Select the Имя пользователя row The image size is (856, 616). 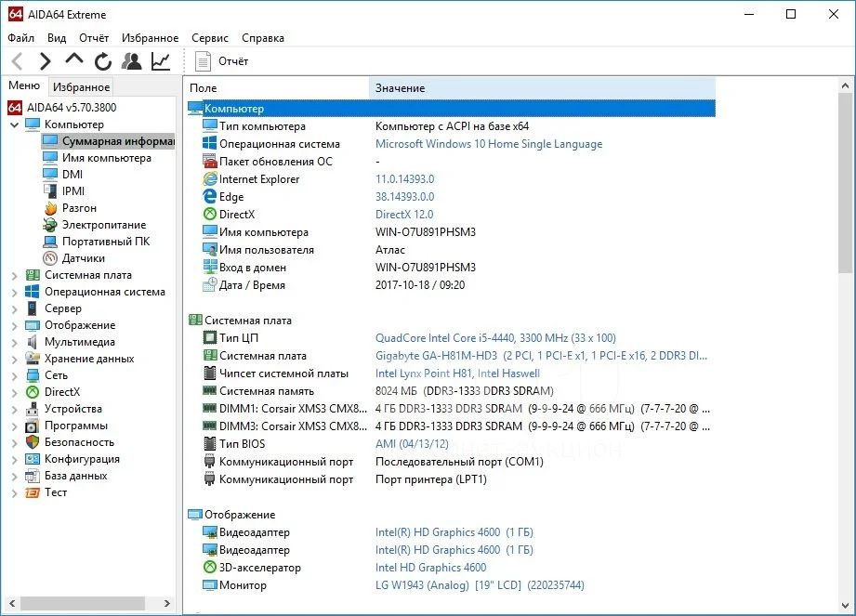click(x=451, y=250)
